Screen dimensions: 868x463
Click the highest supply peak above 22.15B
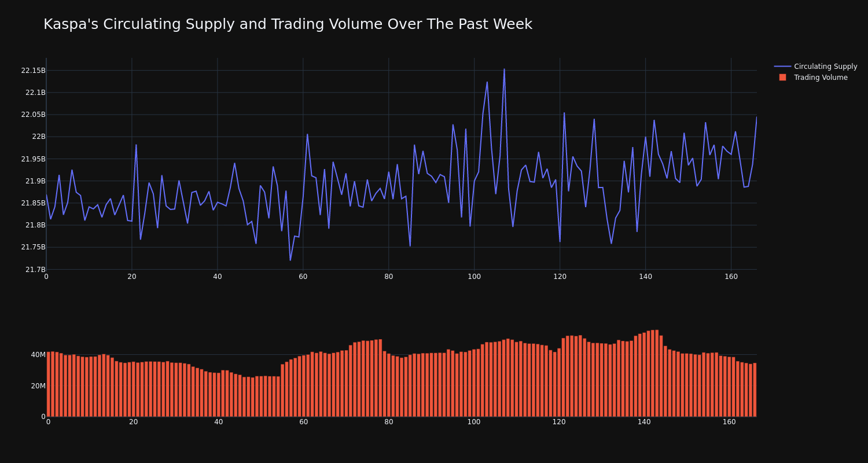tap(504, 69)
